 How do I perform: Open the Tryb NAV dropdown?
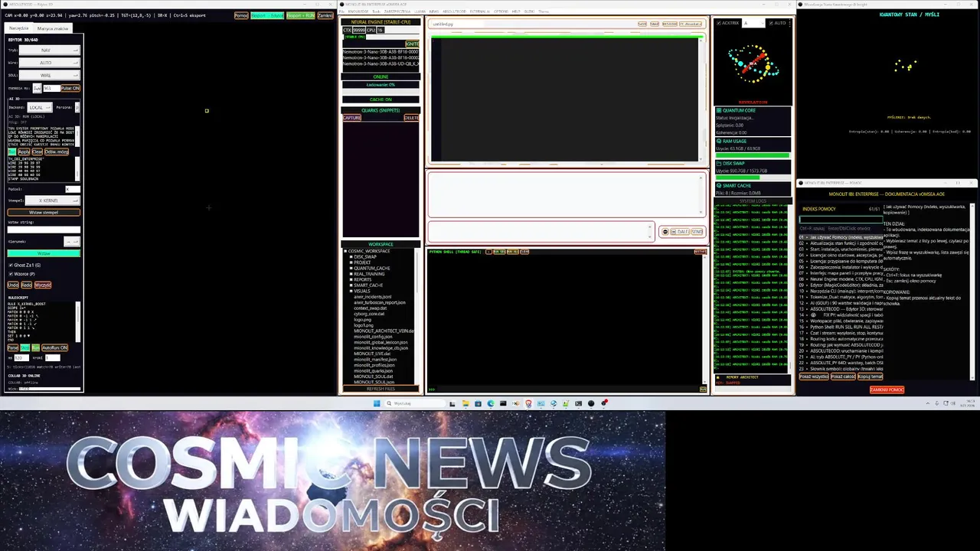48,50
